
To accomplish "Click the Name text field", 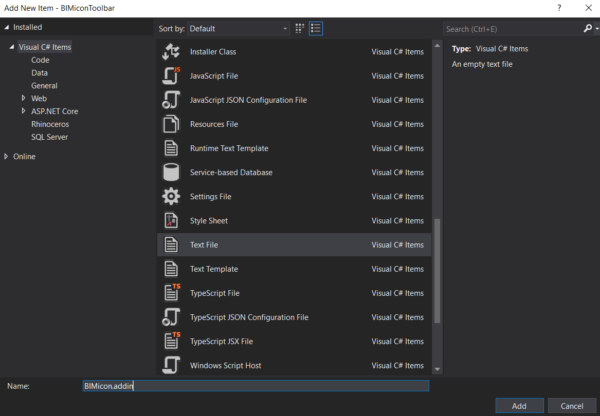I will (256, 386).
